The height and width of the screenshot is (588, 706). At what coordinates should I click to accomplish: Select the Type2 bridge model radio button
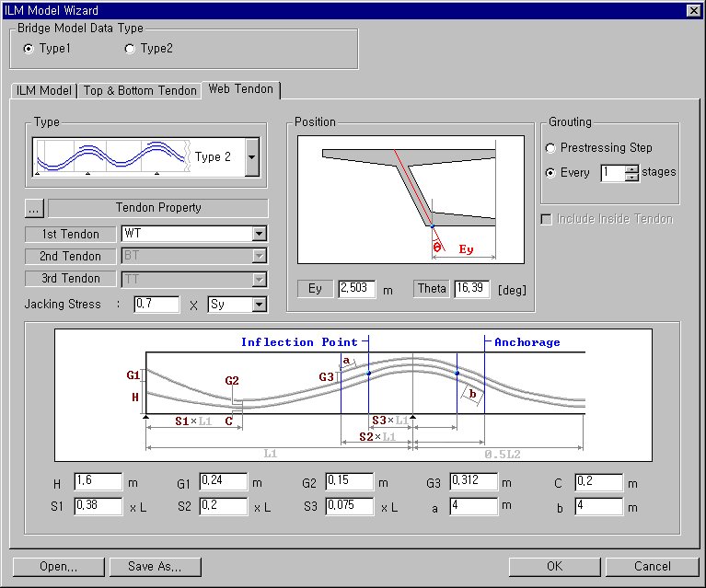click(x=130, y=48)
